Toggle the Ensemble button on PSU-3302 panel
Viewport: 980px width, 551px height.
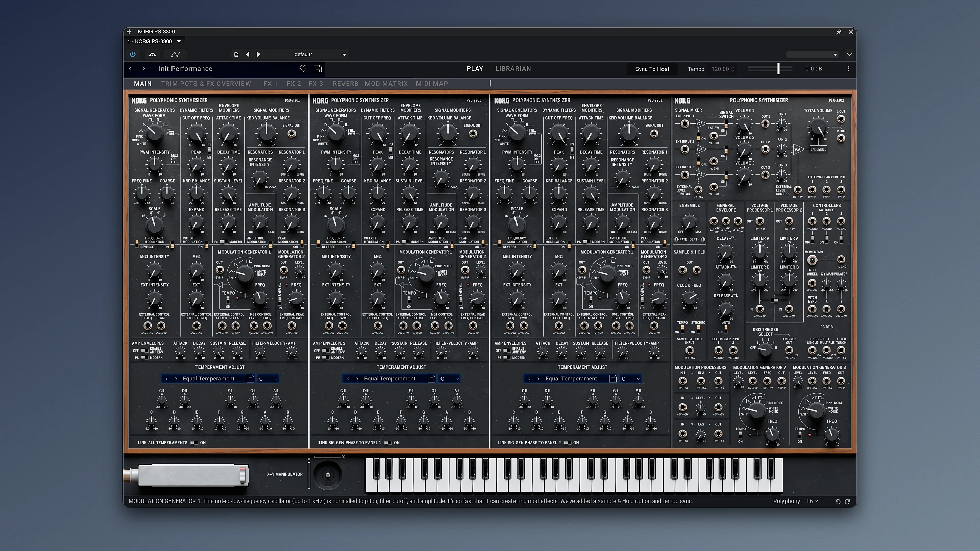click(x=818, y=149)
